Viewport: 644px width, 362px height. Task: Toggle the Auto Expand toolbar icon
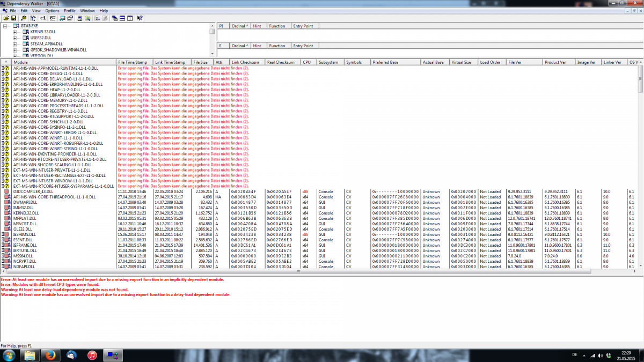[x=33, y=18]
